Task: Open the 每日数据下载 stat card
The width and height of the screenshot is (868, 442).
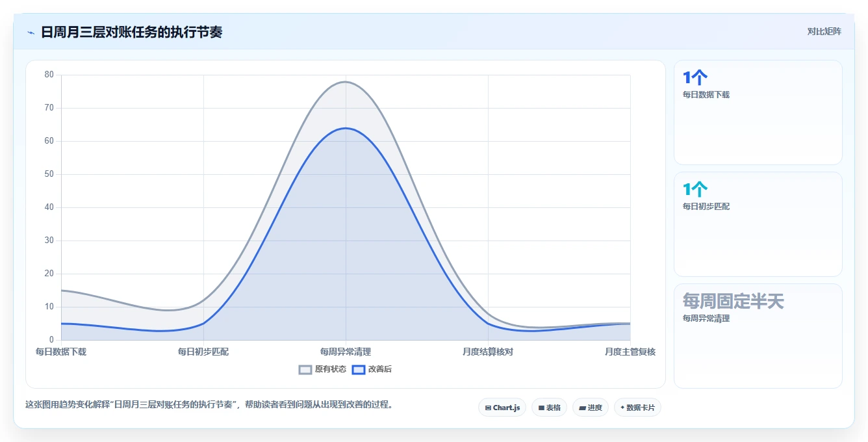Action: tap(758, 112)
